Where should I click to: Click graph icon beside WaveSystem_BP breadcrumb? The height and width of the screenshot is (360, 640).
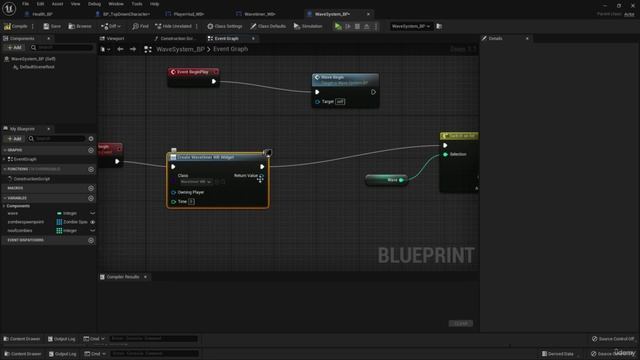point(148,49)
